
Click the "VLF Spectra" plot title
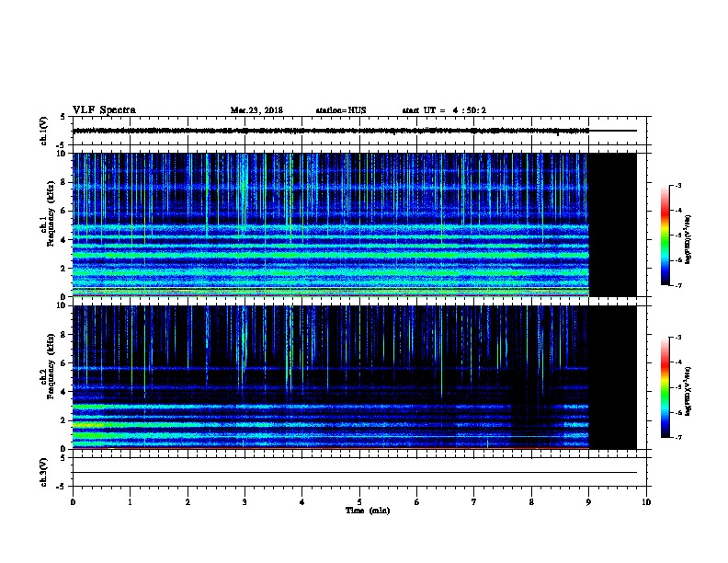pyautogui.click(x=104, y=110)
